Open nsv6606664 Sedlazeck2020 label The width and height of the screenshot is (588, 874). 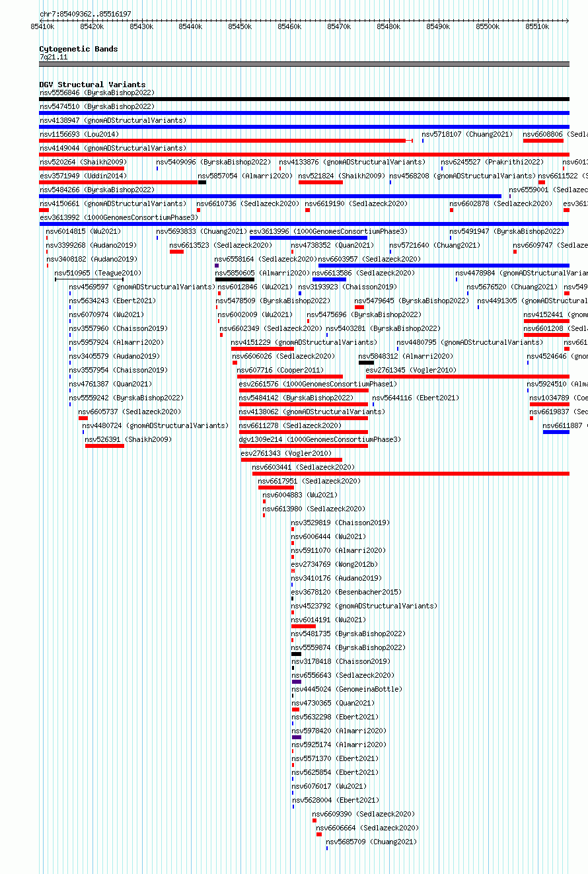click(367, 828)
